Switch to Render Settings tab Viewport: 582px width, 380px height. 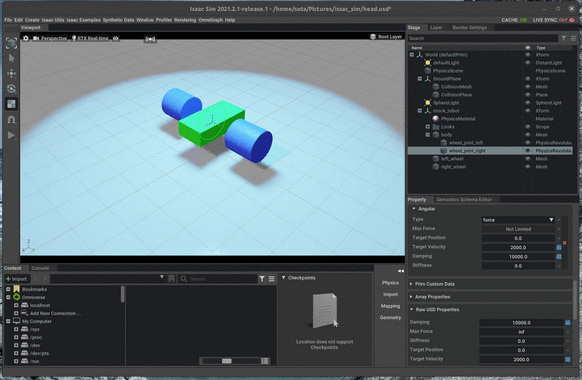(x=470, y=27)
